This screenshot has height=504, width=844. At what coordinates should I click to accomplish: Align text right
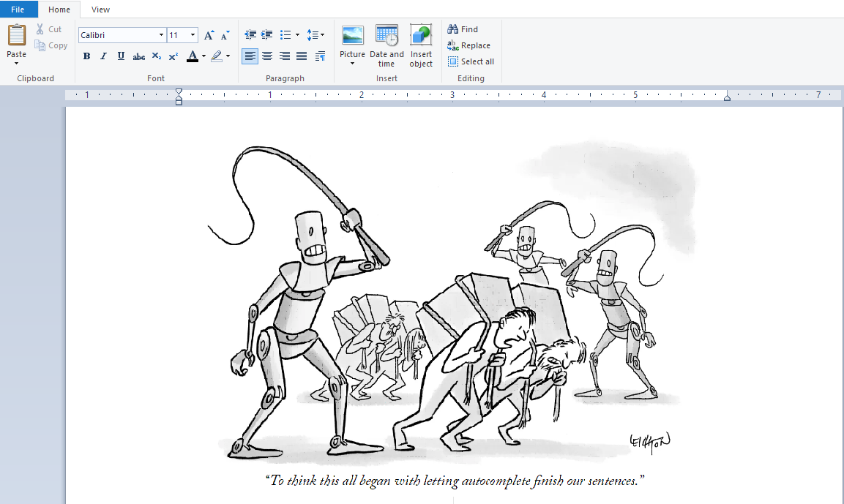(284, 56)
